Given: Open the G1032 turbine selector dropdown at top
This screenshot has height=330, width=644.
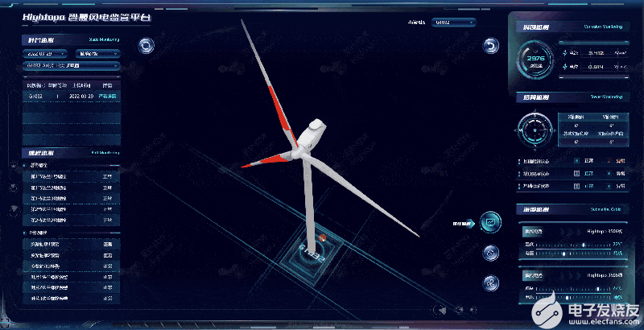Looking at the screenshot, I should tap(453, 23).
